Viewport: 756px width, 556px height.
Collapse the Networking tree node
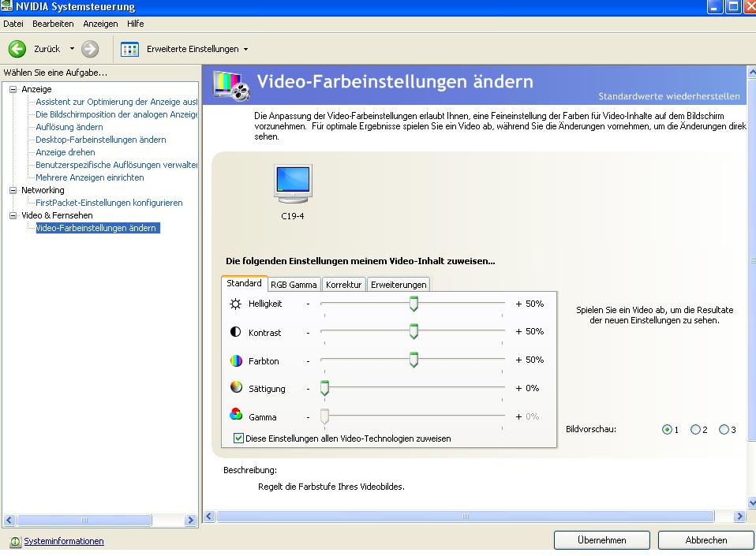pyautogui.click(x=13, y=190)
